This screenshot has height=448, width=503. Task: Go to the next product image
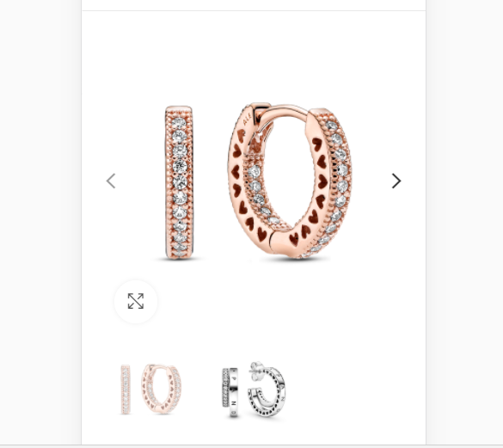pyautogui.click(x=396, y=181)
